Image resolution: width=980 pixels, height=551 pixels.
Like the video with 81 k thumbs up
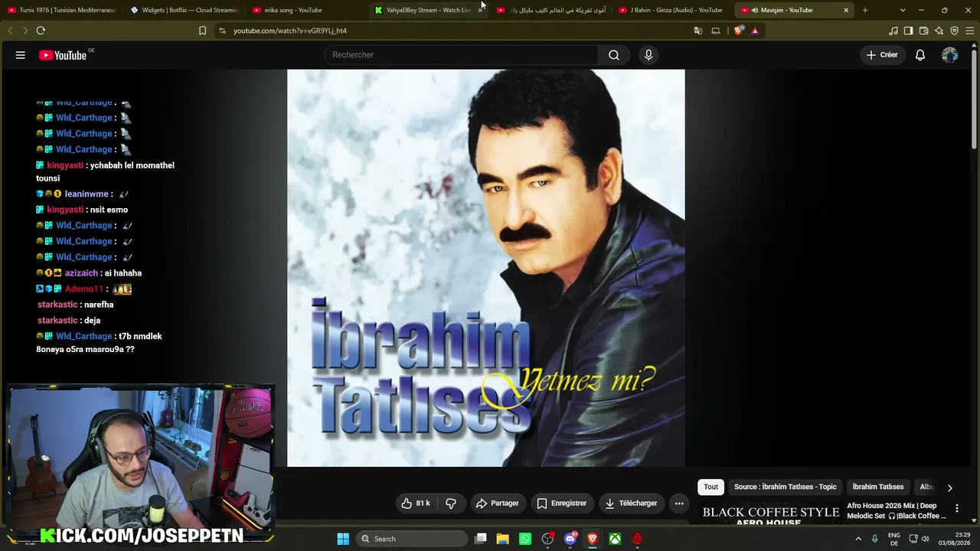[x=416, y=504]
